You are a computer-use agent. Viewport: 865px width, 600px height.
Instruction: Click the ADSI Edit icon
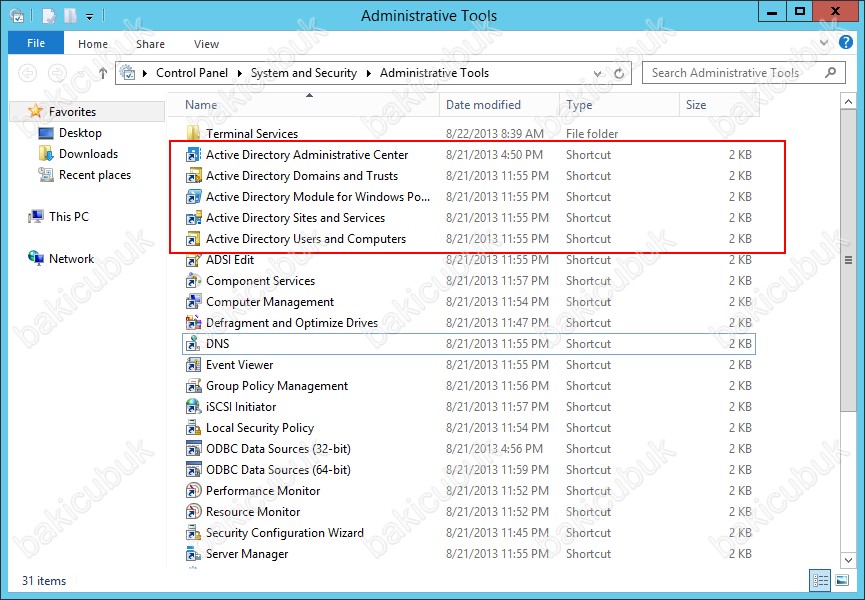click(x=193, y=260)
